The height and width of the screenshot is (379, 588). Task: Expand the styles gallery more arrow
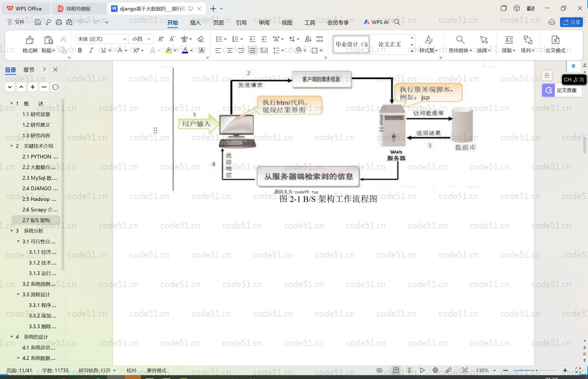coord(412,51)
